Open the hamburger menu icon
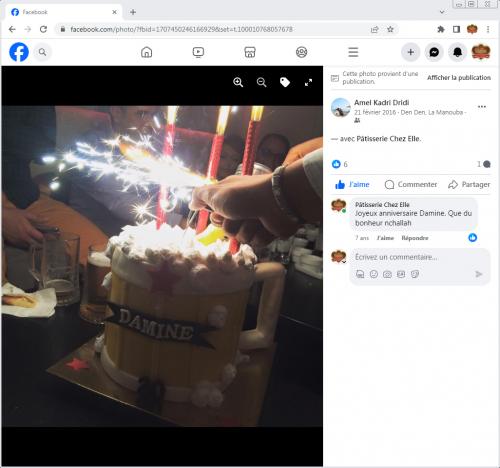The image size is (500, 468). pyautogui.click(x=353, y=52)
